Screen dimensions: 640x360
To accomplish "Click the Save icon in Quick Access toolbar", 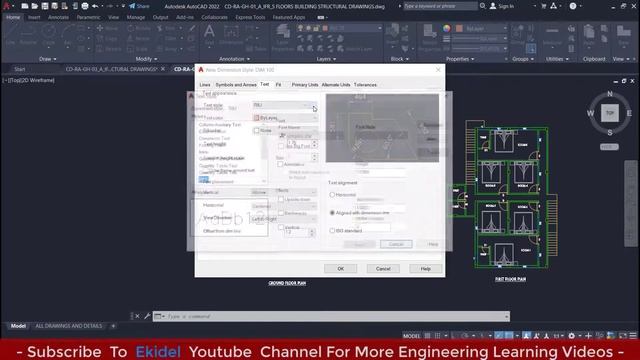I will [45, 6].
